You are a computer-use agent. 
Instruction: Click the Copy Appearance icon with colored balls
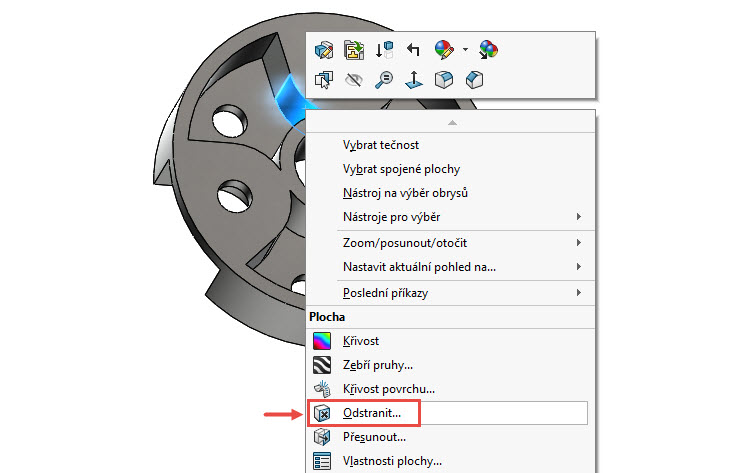tap(488, 50)
